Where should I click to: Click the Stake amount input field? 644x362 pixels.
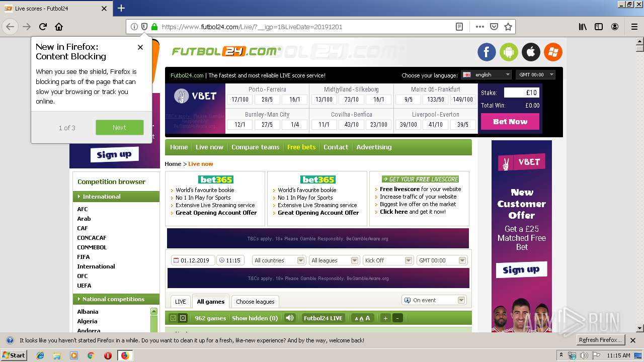pyautogui.click(x=522, y=93)
